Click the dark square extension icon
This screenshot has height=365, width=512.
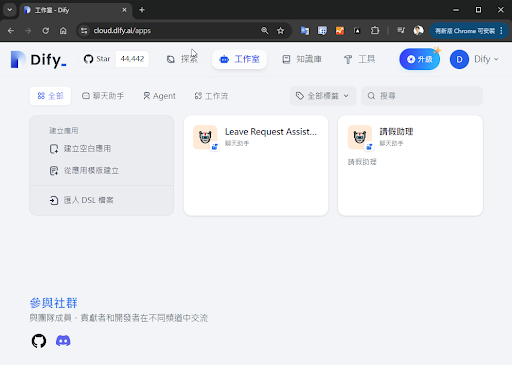tap(357, 31)
